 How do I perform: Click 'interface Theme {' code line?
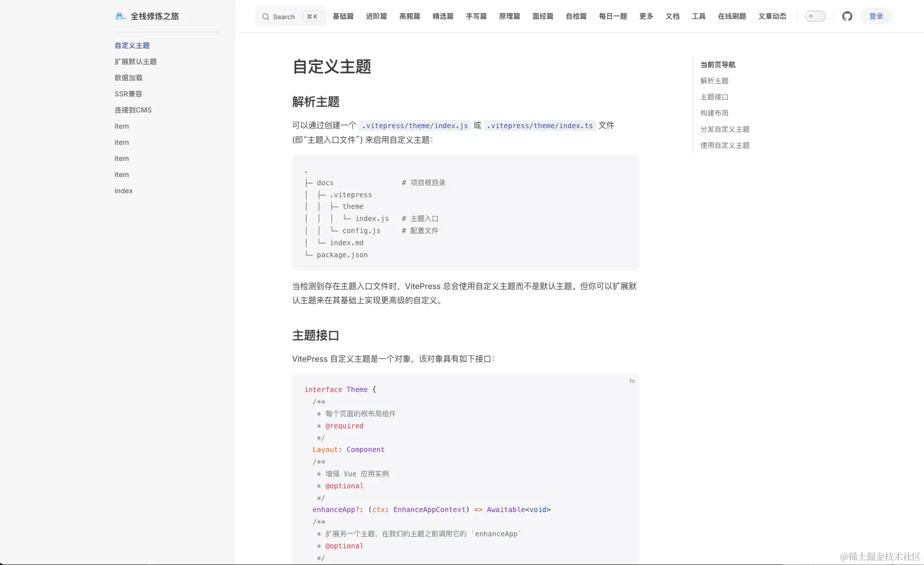click(340, 389)
